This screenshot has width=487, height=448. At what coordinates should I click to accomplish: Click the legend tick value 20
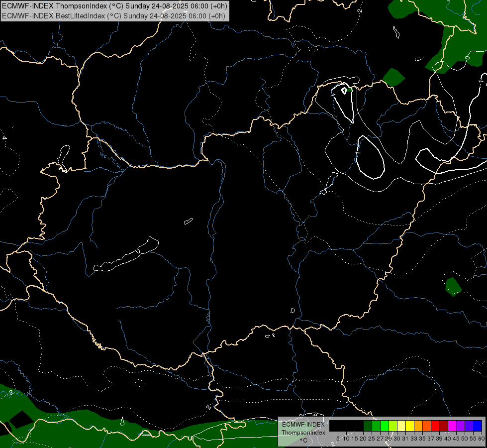click(x=363, y=439)
